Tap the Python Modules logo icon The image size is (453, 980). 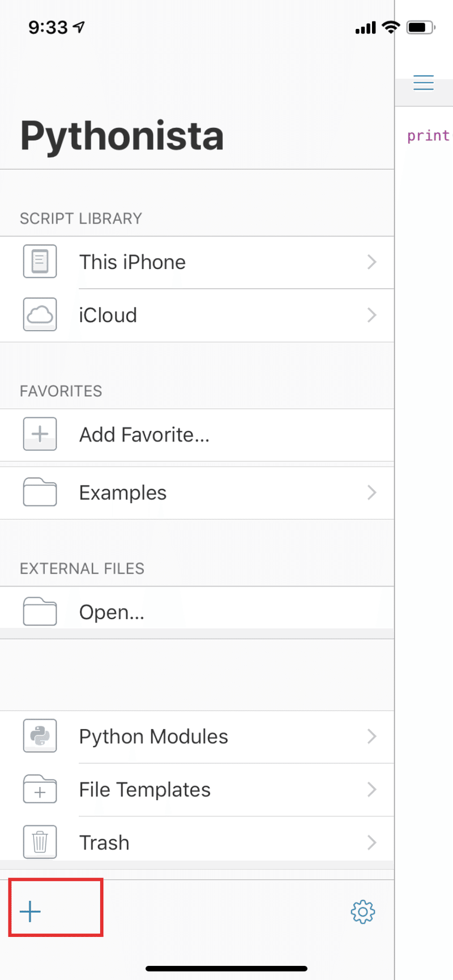tap(40, 736)
